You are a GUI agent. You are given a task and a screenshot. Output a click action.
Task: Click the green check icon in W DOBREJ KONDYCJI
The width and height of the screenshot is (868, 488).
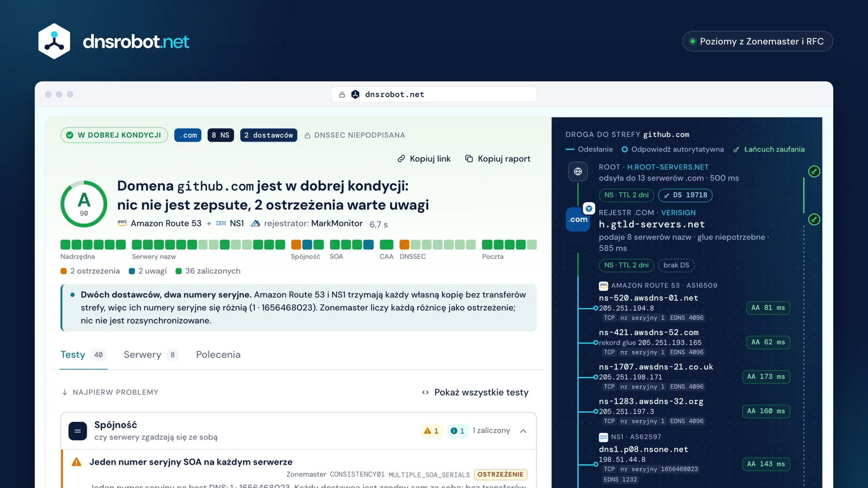[70, 135]
